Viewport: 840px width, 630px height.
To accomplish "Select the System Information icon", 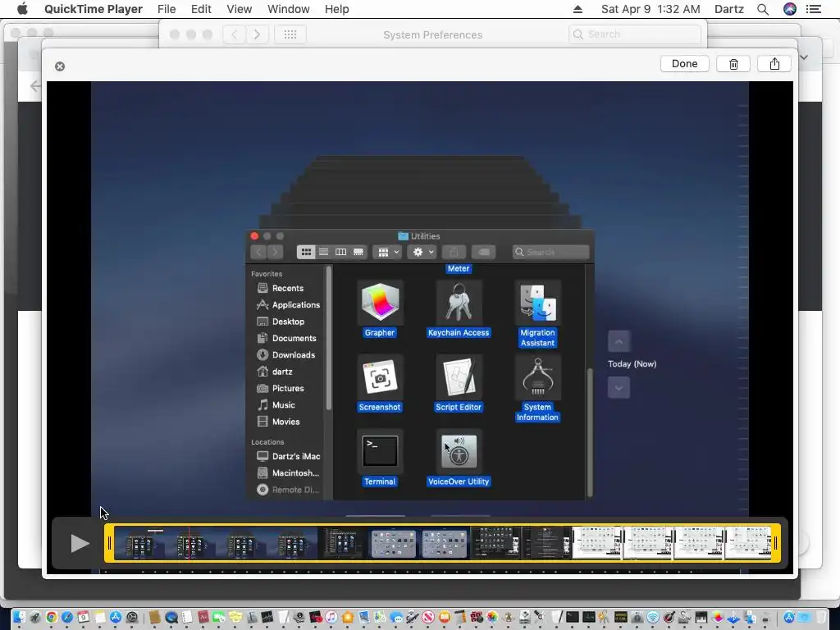I will 537,377.
